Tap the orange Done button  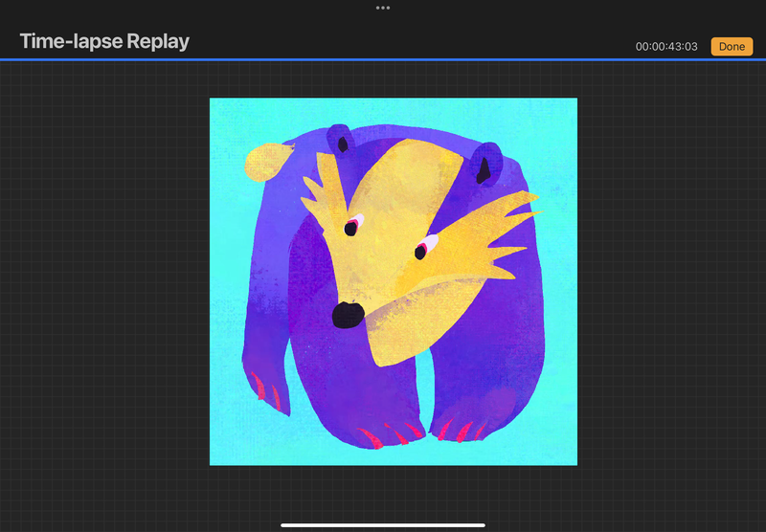[x=732, y=46]
